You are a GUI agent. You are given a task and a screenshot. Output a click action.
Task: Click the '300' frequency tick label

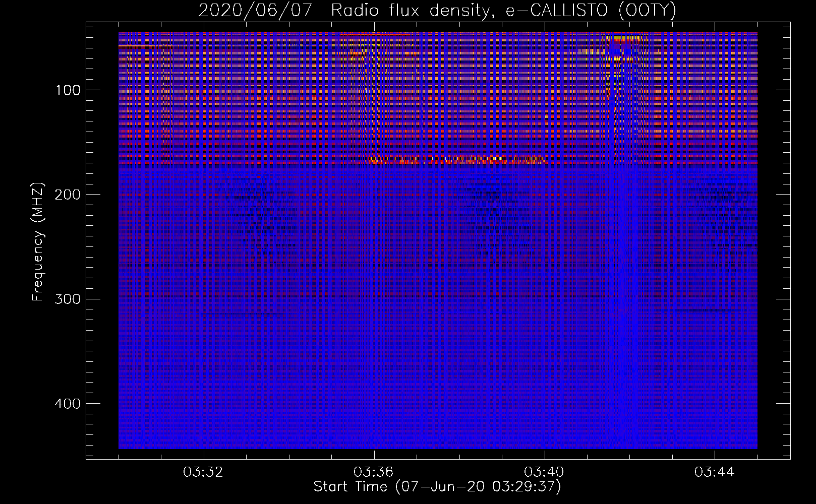67,299
